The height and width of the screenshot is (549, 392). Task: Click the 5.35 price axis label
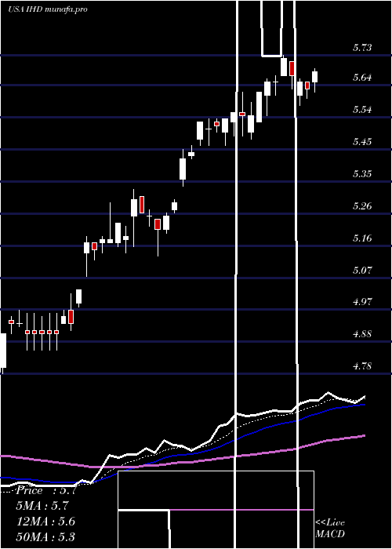point(362,174)
